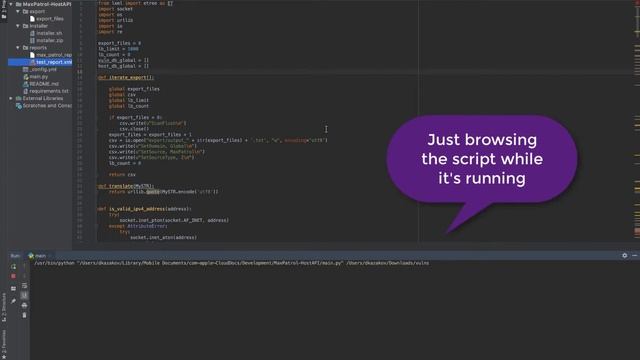Click the 'return csv' statement
The image size is (640, 360).
(122, 174)
